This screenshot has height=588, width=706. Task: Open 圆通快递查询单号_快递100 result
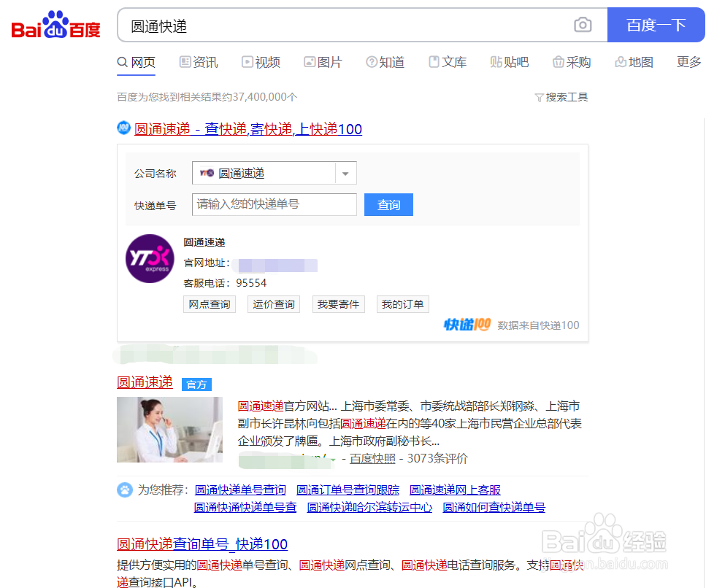pyautogui.click(x=202, y=544)
